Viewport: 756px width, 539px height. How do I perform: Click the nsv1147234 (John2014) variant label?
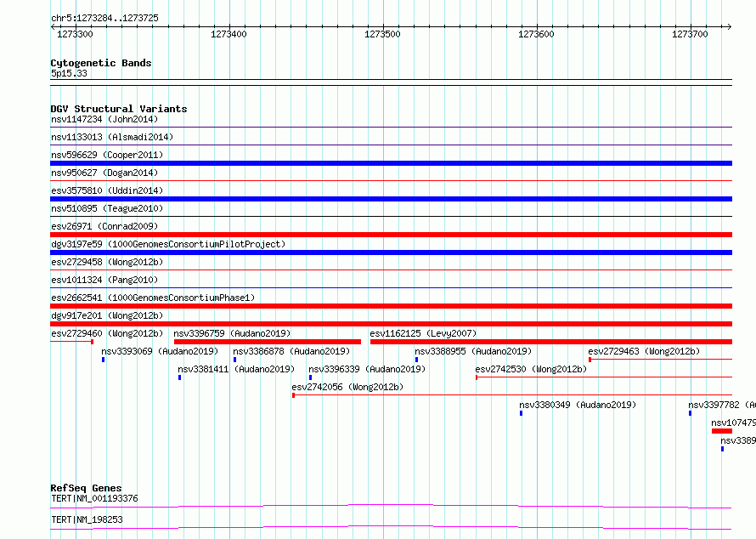(104, 119)
